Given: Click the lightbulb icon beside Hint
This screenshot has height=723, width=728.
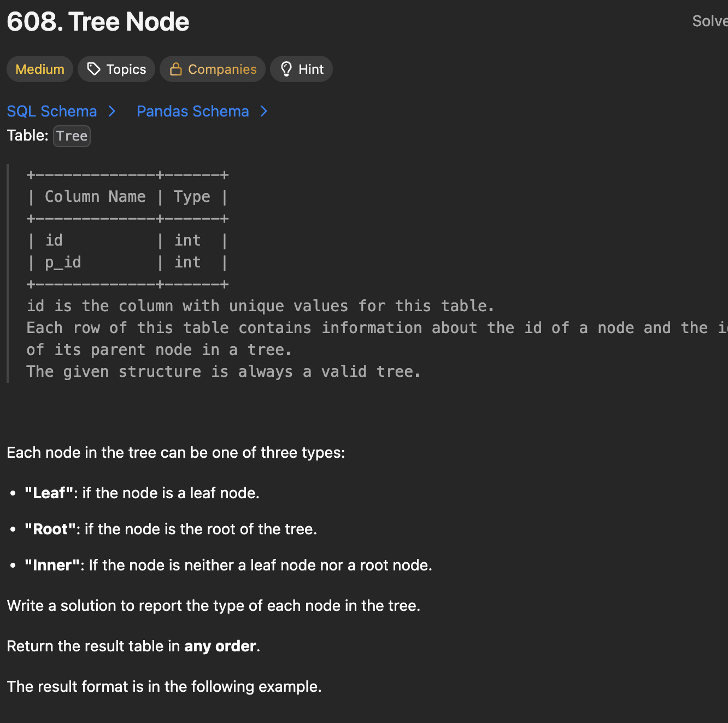Looking at the screenshot, I should click(286, 69).
